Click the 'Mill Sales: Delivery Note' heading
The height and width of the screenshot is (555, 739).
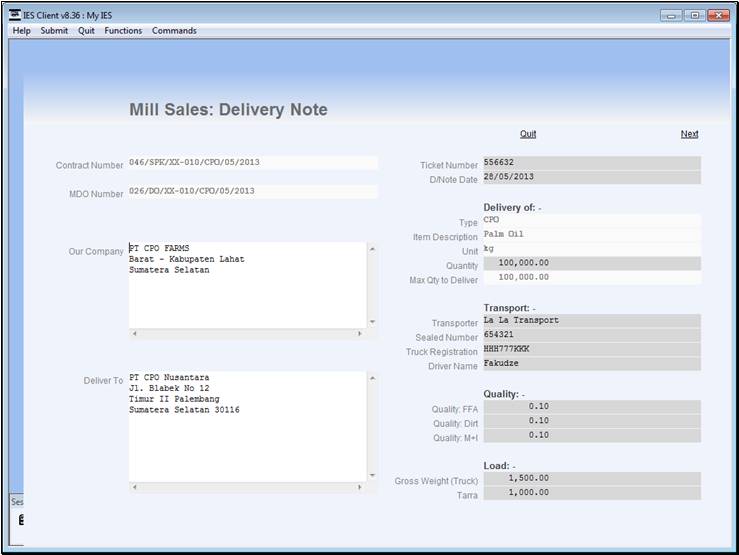coord(229,109)
